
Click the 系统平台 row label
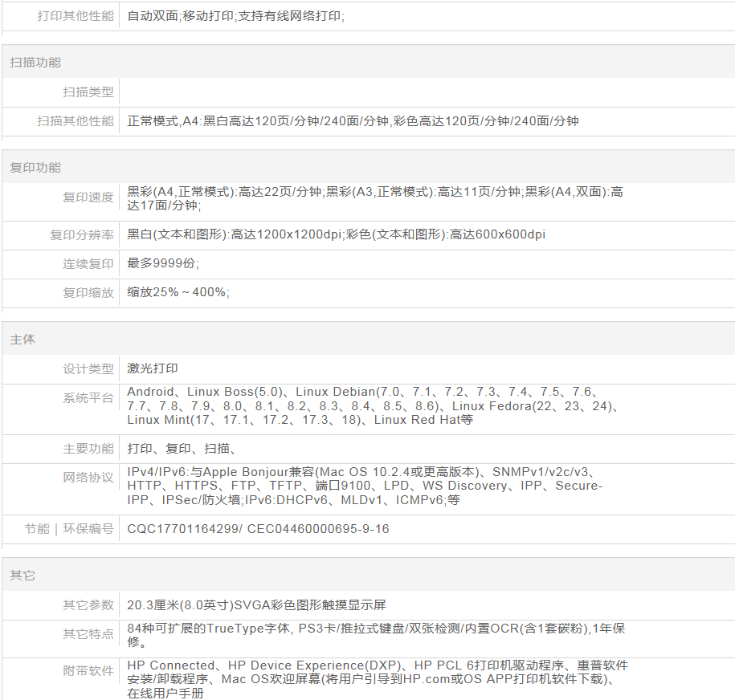click(x=88, y=397)
